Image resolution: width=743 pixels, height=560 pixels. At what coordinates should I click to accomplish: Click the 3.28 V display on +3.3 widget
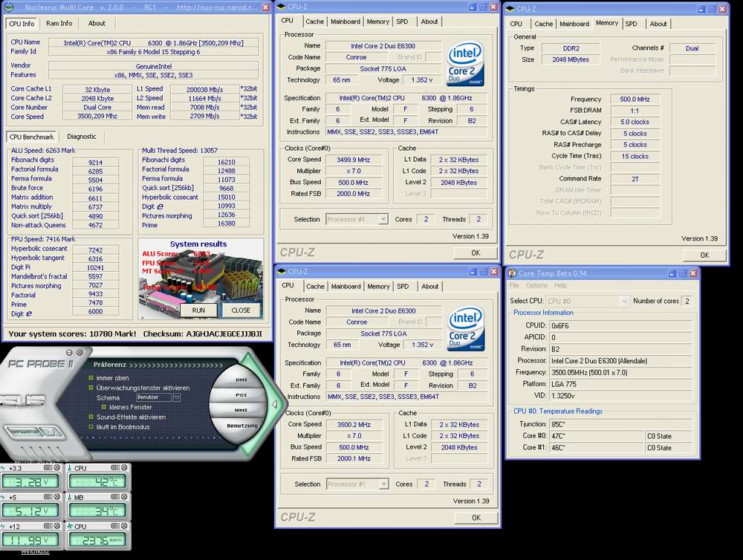tap(30, 482)
